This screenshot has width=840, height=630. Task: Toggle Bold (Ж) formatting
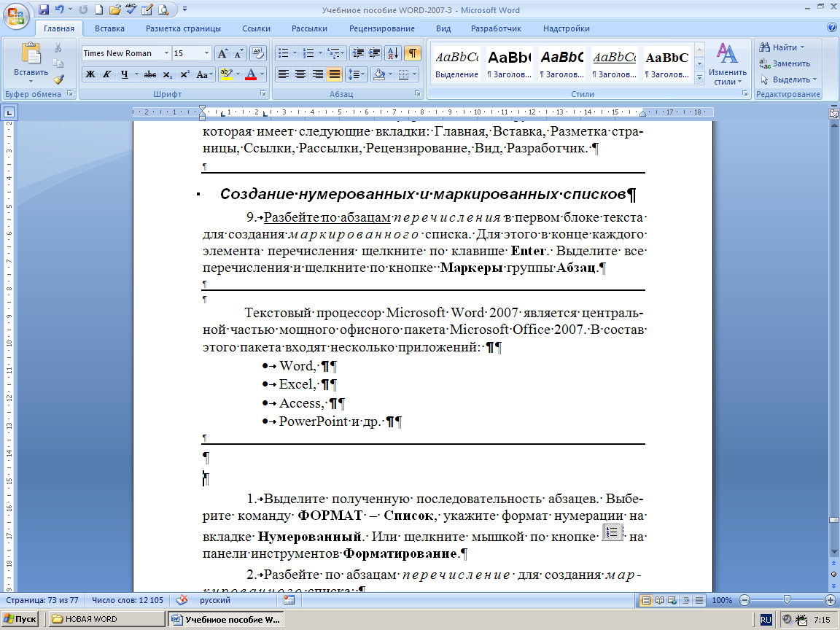pos(90,74)
